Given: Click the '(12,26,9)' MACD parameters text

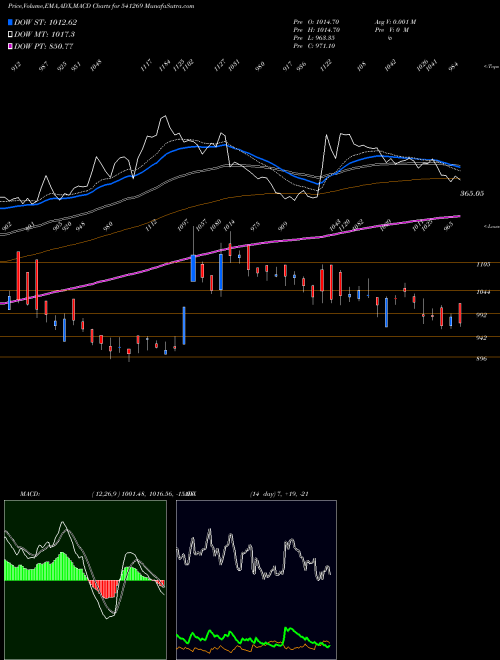Looking at the screenshot, I should tap(104, 494).
